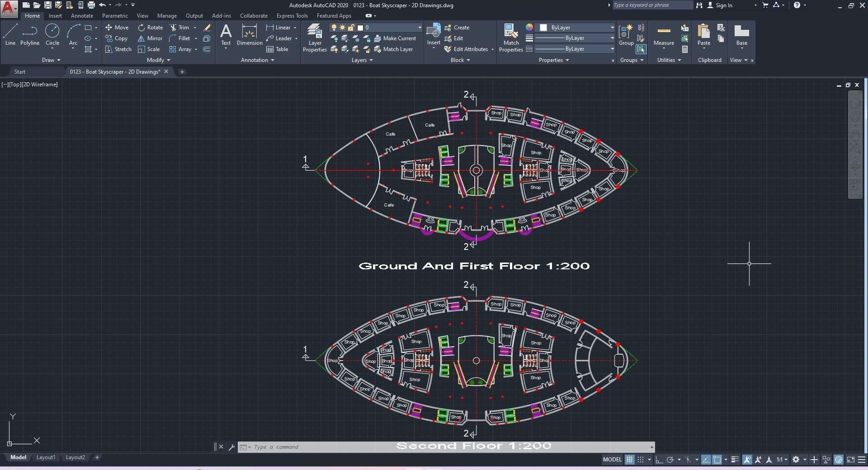Toggle the drawing grid display
Screen dimensions: 868x470
[629, 460]
